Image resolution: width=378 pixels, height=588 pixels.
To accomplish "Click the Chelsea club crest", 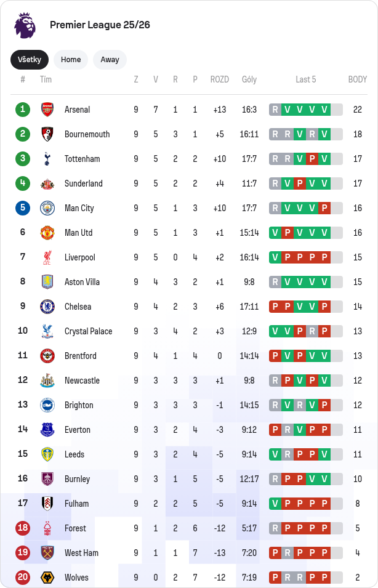I will (47, 307).
